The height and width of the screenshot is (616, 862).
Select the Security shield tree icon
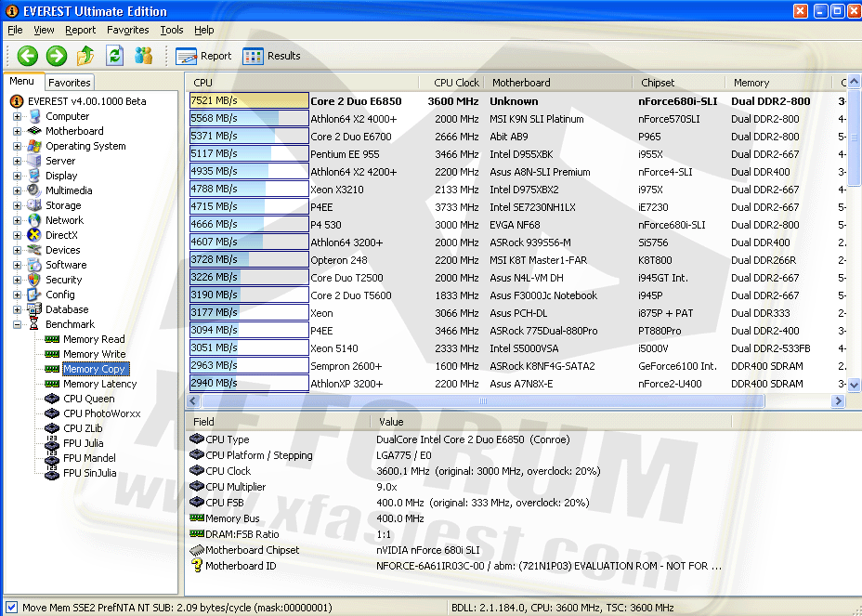pyautogui.click(x=34, y=280)
